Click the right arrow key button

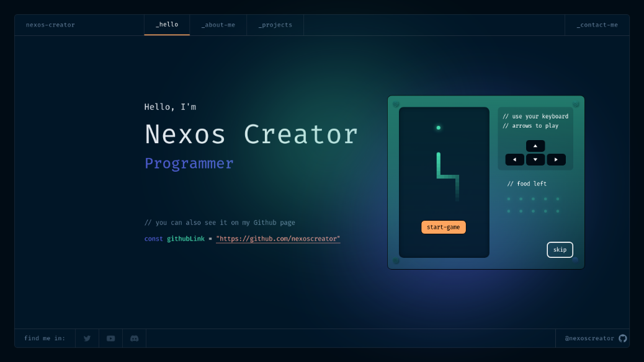pyautogui.click(x=556, y=160)
